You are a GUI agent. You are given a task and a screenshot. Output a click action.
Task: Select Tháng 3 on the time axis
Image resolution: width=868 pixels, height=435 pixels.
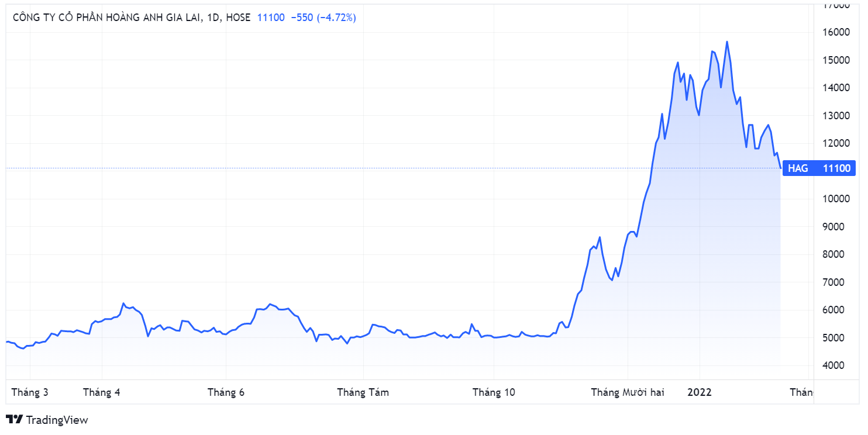pos(30,392)
